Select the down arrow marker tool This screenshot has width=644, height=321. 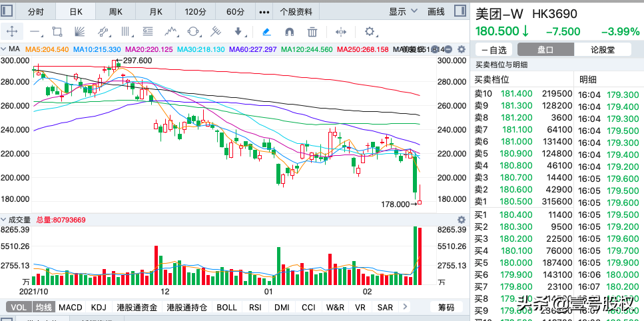238,31
